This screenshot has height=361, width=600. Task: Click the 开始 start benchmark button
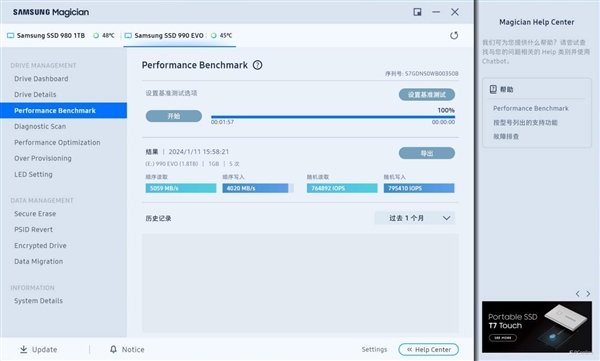pos(174,116)
